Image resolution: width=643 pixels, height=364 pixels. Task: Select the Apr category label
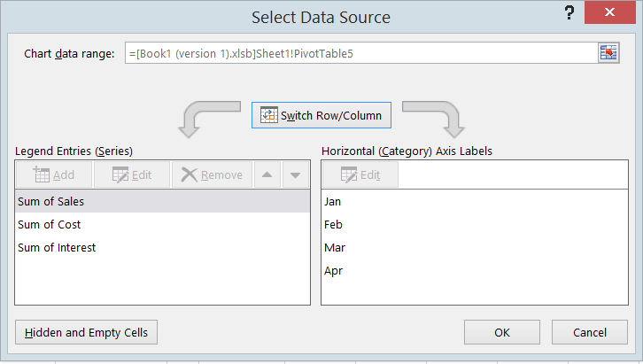point(475,270)
